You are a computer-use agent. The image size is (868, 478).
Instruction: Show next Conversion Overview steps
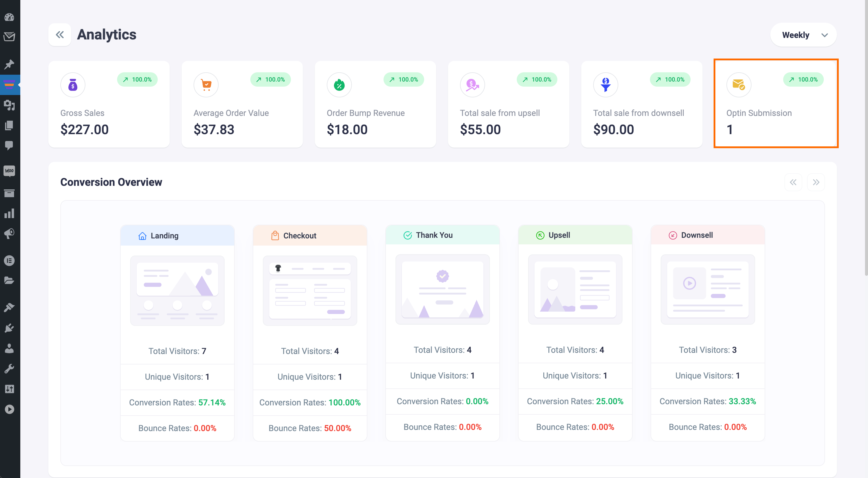(816, 182)
